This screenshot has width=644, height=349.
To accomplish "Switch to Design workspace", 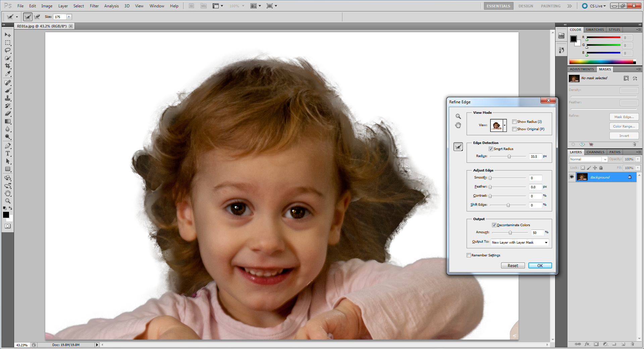I will click(x=525, y=6).
